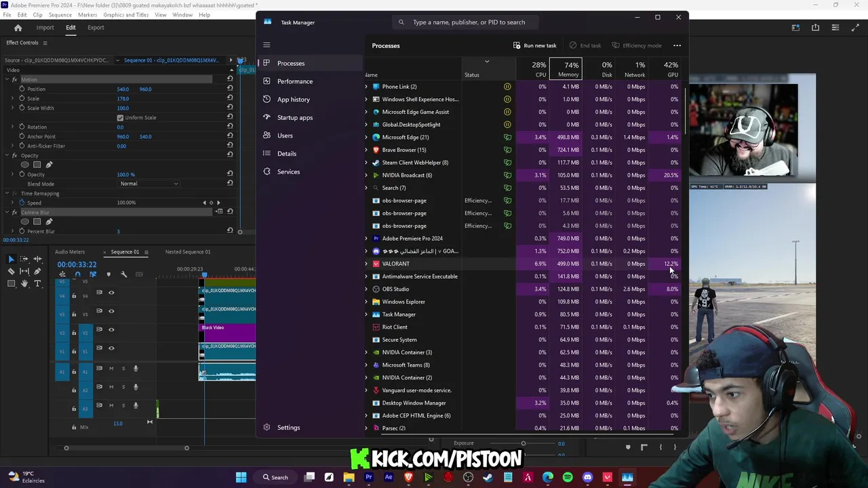The width and height of the screenshot is (868, 488).
Task: Toggle linked selection in timeline
Action: [x=93, y=274]
